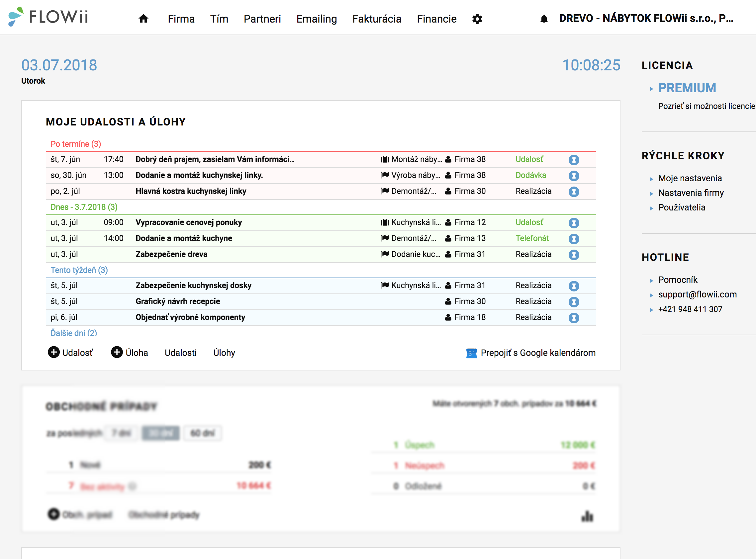The width and height of the screenshot is (756, 559).
Task: Toggle status icon for Zabezpečenie dreva row
Action: click(574, 255)
